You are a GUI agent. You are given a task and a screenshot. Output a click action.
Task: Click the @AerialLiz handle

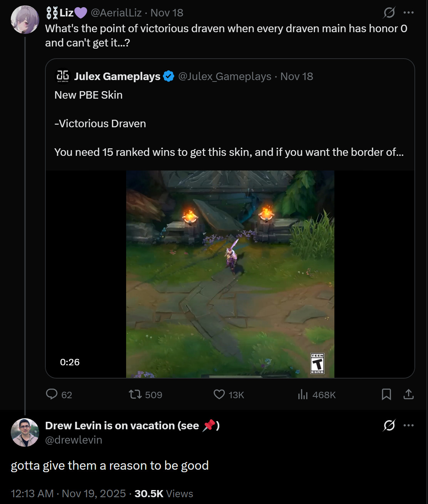pos(116,13)
